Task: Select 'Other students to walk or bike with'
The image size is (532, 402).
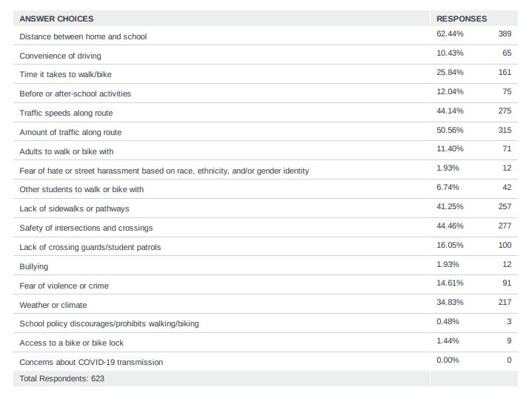Action: [x=82, y=190]
